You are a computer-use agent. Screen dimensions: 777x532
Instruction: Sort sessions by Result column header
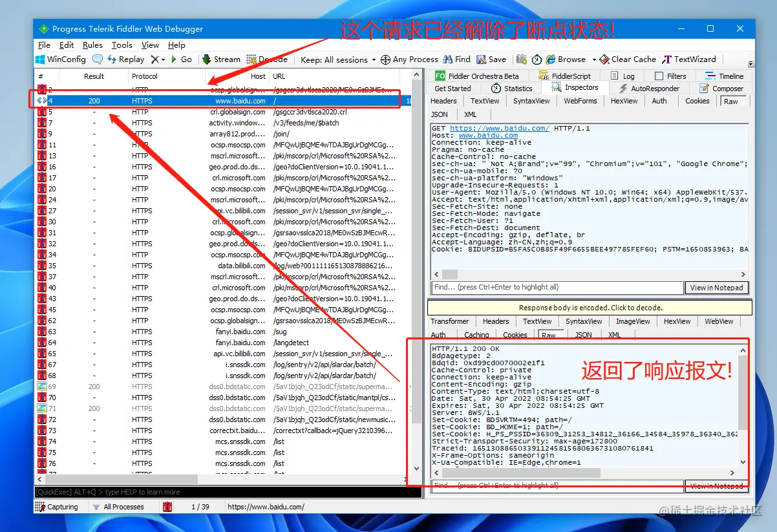pos(94,76)
